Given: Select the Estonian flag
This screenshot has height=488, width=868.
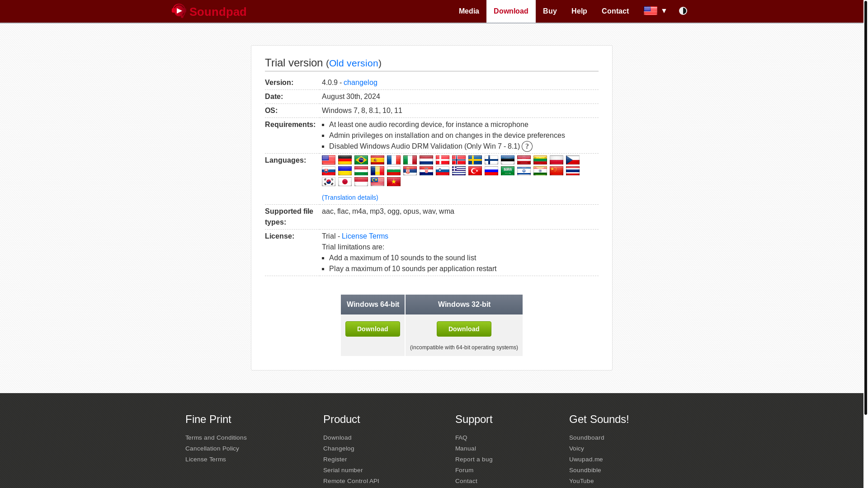Looking at the screenshot, I should click(508, 160).
